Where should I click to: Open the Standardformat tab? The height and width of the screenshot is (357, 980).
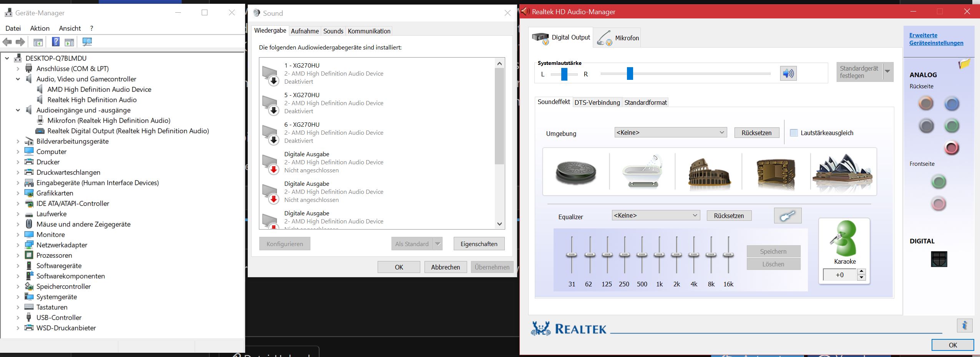[646, 102]
